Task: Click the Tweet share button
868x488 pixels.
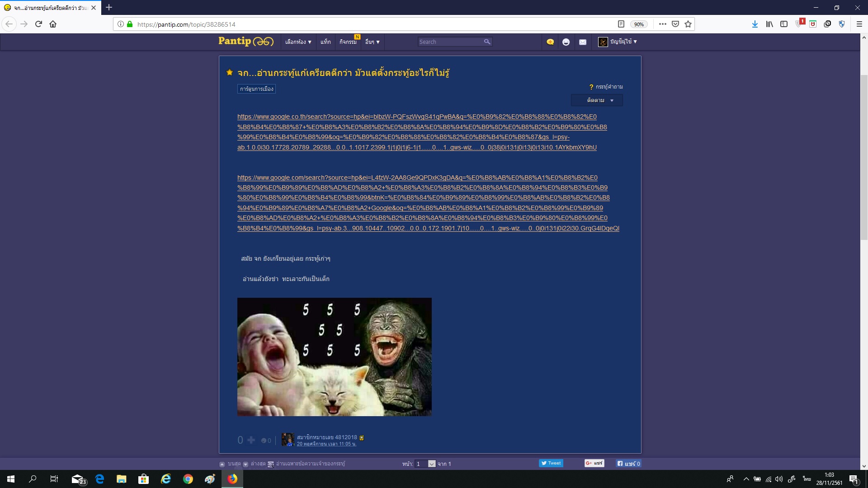Action: pos(551,463)
